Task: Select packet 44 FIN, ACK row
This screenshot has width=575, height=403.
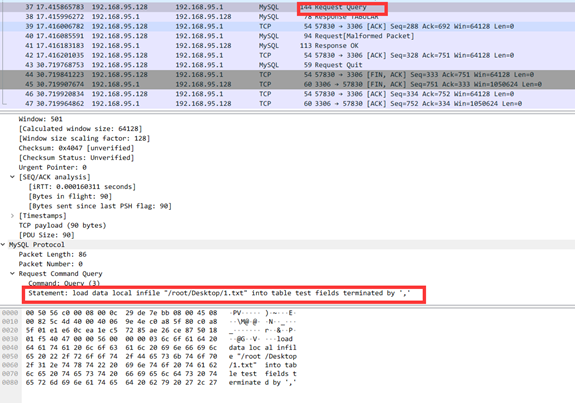Action: coord(288,74)
